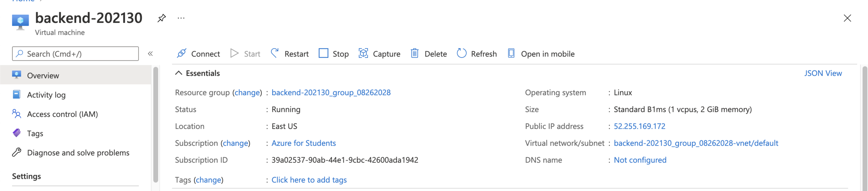Click here to add tags link
The image size is (868, 191).
(x=309, y=180)
